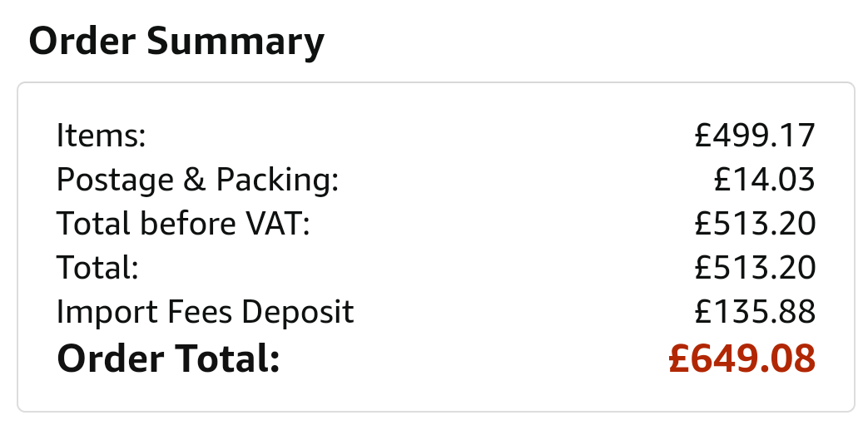Click the £499.17 items amount
The height and width of the screenshot is (445, 868).
pyautogui.click(x=755, y=135)
